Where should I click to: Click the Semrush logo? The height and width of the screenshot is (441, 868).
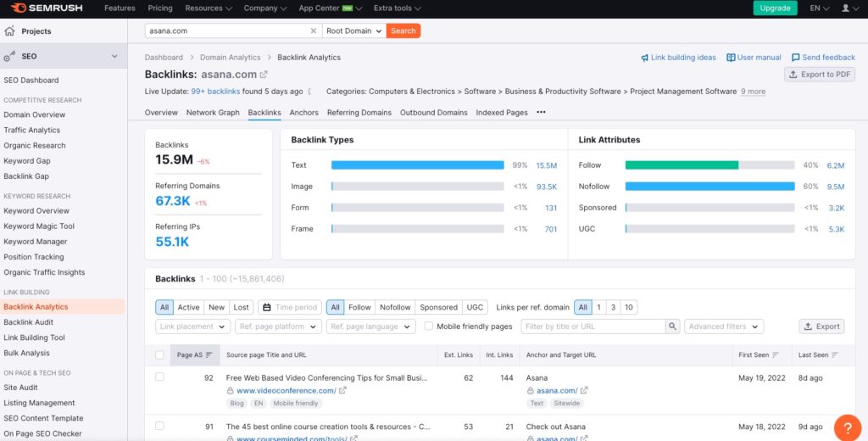coord(47,8)
